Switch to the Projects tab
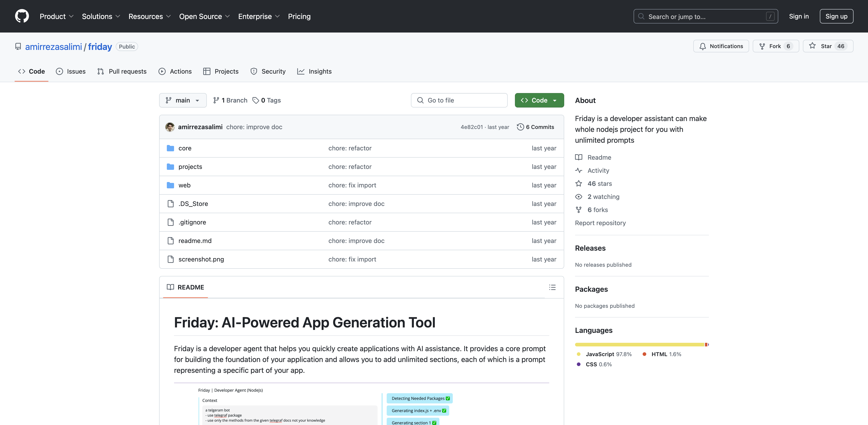 click(221, 71)
